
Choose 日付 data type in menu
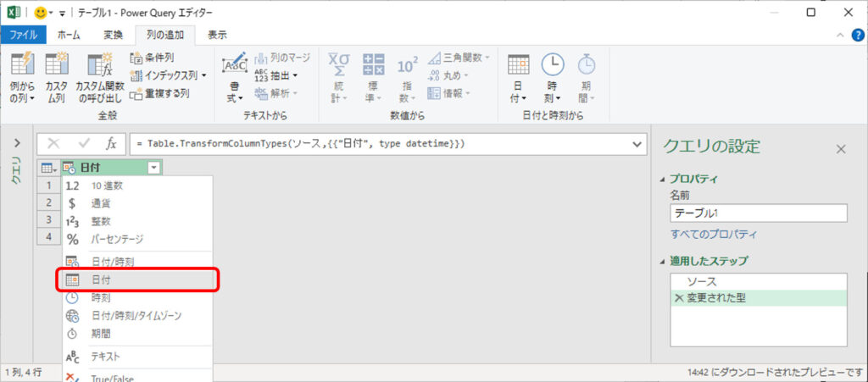(x=138, y=280)
